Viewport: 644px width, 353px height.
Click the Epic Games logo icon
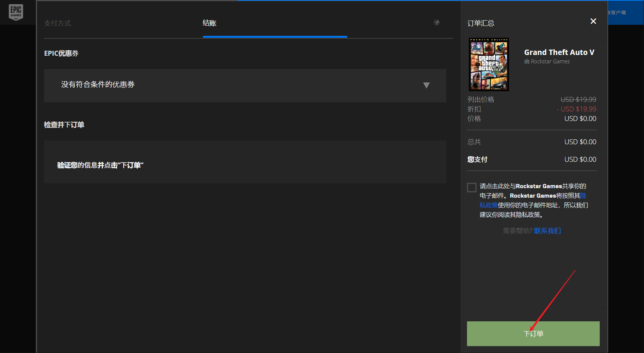click(x=16, y=12)
